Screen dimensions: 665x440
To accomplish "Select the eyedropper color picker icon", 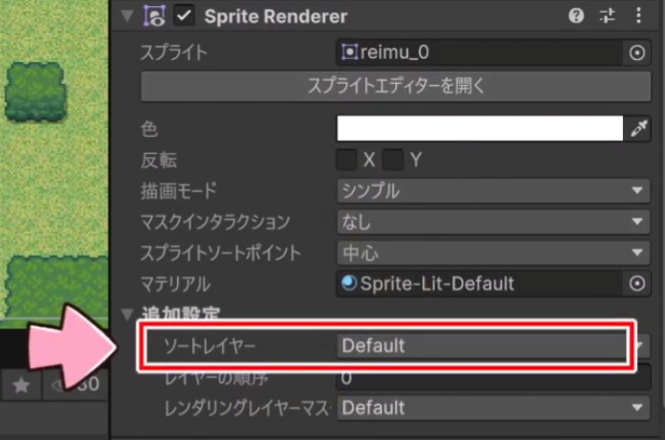I will click(638, 128).
